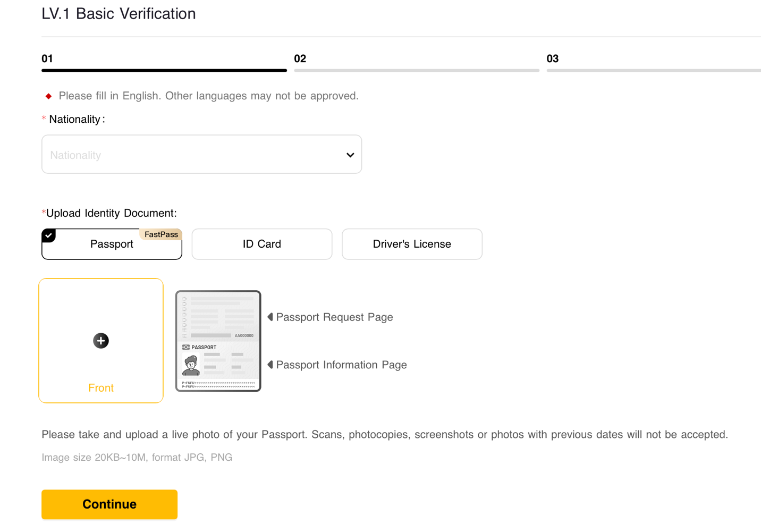Click the arrow beside Passport Information Page
The width and height of the screenshot is (761, 532).
pyautogui.click(x=270, y=365)
